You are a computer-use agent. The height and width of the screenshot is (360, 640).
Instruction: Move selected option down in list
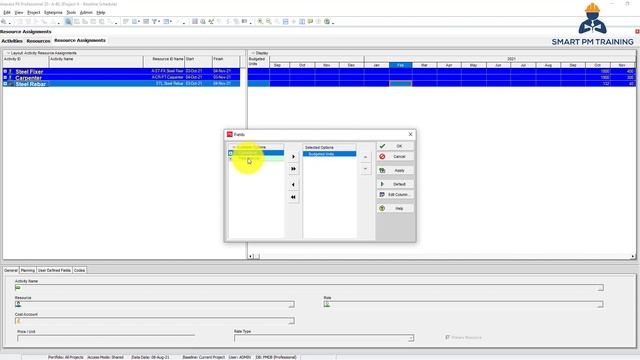[365, 169]
